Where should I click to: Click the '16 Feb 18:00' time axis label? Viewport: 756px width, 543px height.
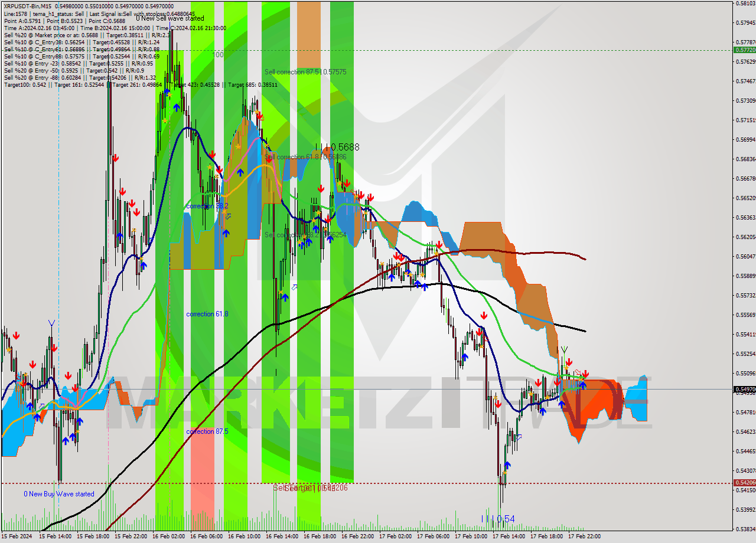(321, 537)
